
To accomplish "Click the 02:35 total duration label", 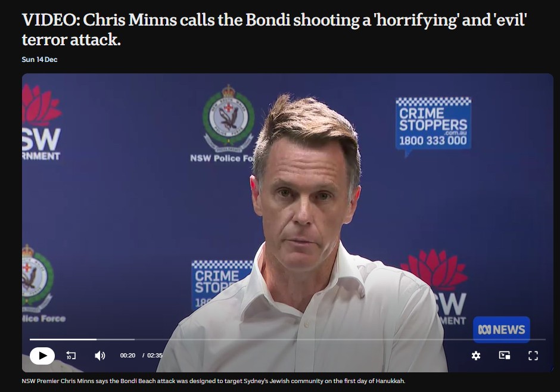I will (155, 356).
